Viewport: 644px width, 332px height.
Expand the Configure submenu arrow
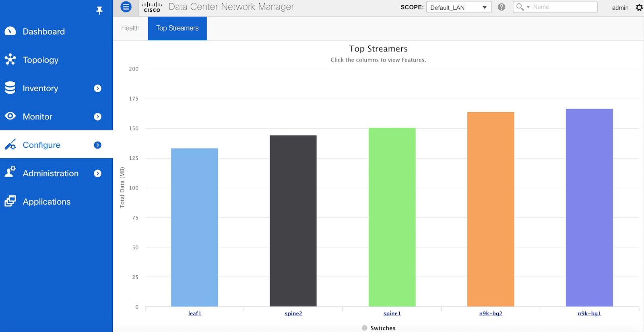97,145
